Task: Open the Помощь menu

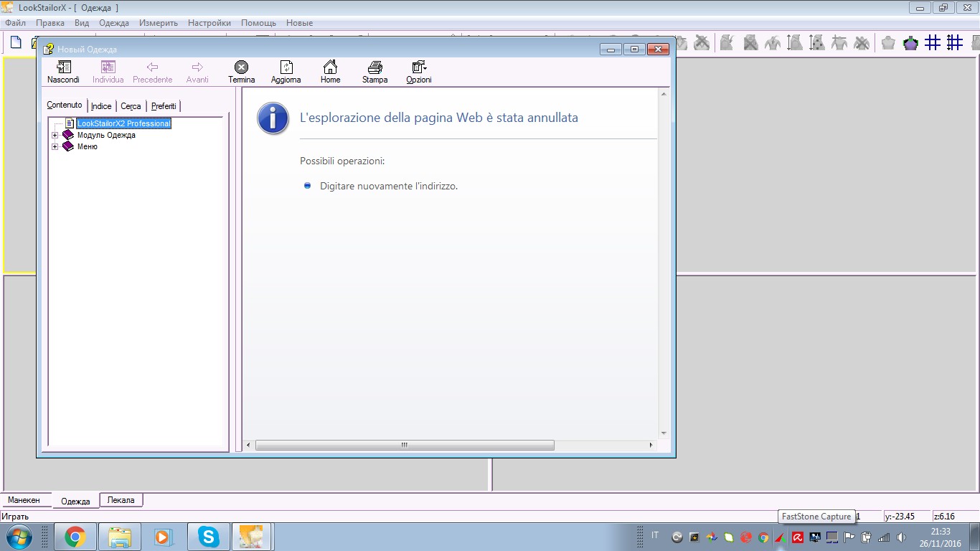Action: point(258,23)
